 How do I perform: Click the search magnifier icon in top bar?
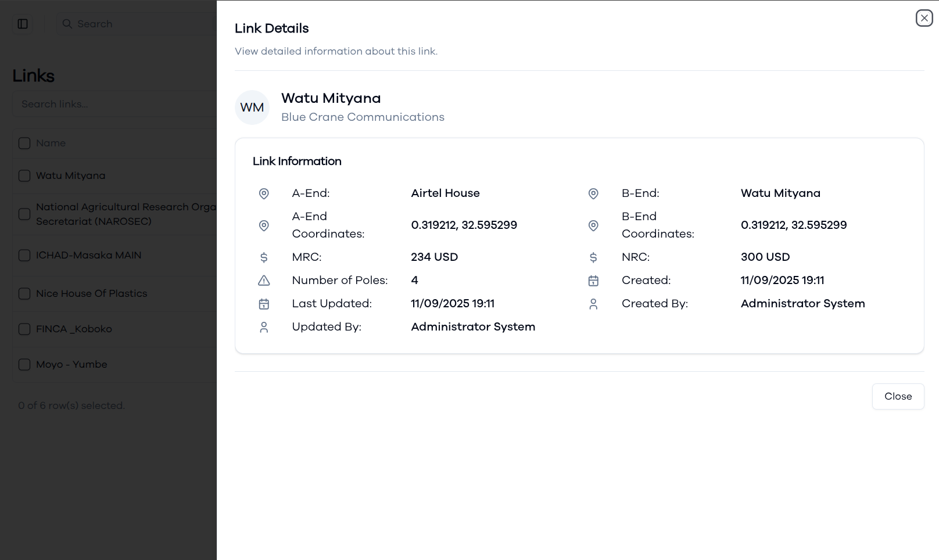(x=67, y=24)
